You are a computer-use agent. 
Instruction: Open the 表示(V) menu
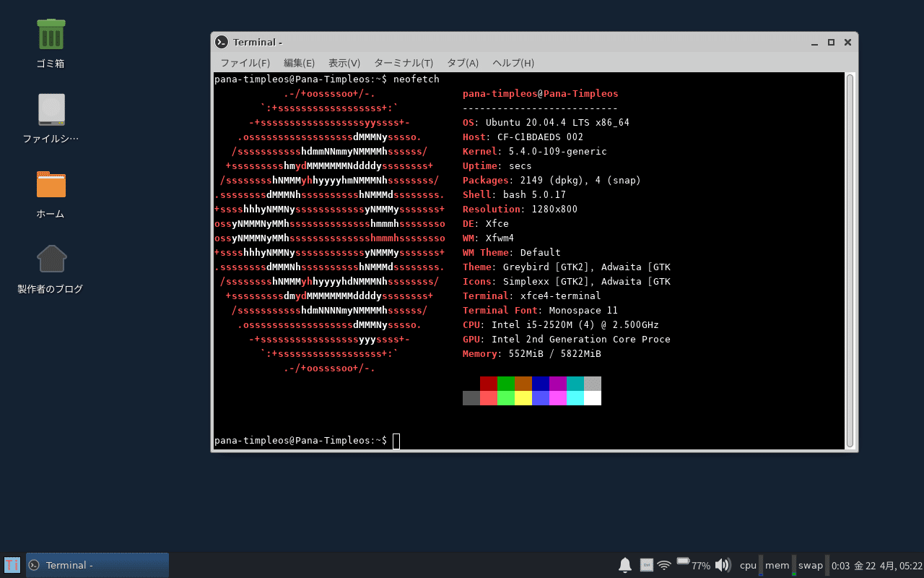point(344,63)
